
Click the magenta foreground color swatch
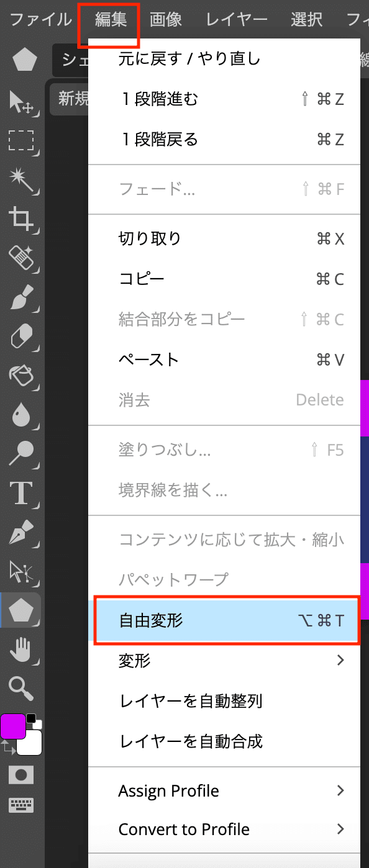(x=12, y=726)
